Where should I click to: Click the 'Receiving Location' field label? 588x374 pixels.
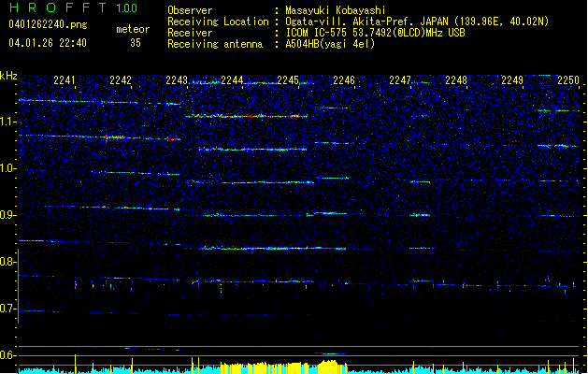coord(218,22)
